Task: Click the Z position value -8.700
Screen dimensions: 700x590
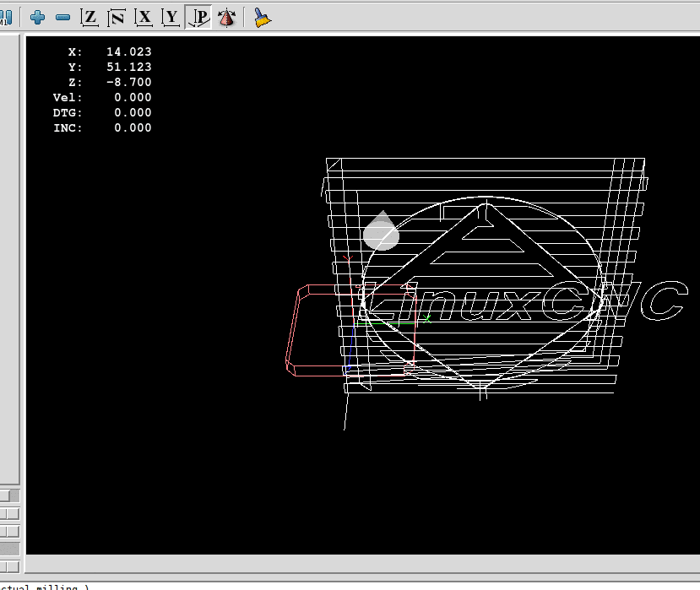Action: (129, 82)
